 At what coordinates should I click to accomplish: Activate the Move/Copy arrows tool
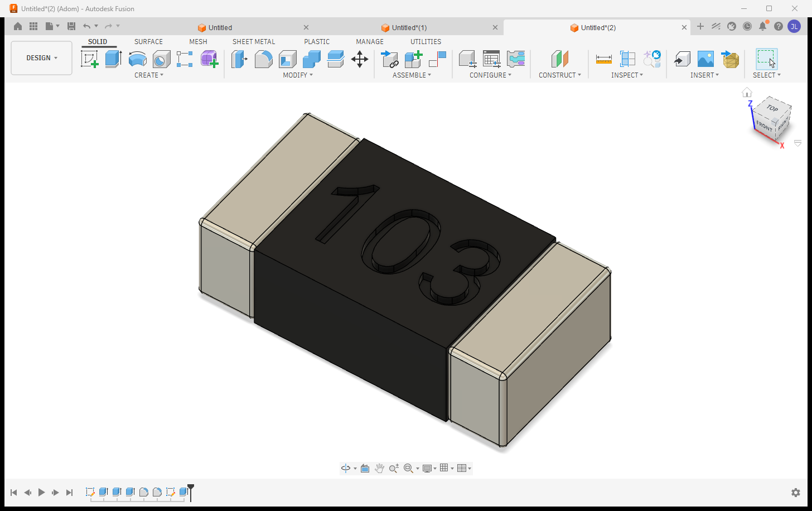(x=360, y=59)
